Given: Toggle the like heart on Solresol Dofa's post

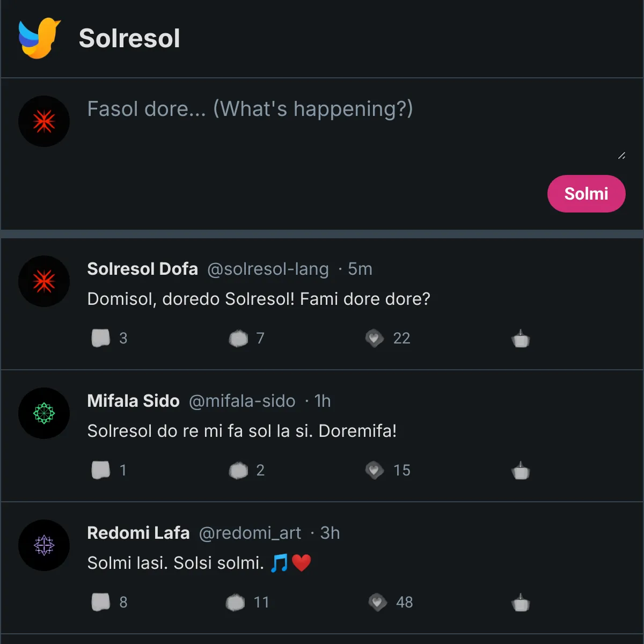Looking at the screenshot, I should point(374,338).
